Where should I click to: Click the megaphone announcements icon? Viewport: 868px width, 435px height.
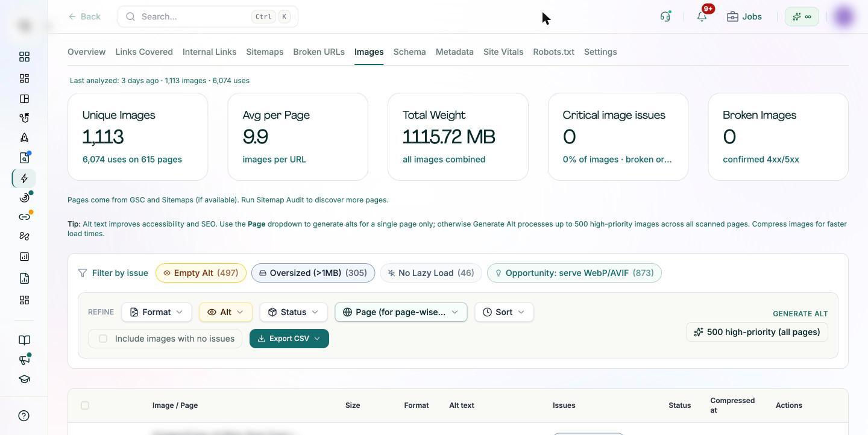pyautogui.click(x=24, y=360)
